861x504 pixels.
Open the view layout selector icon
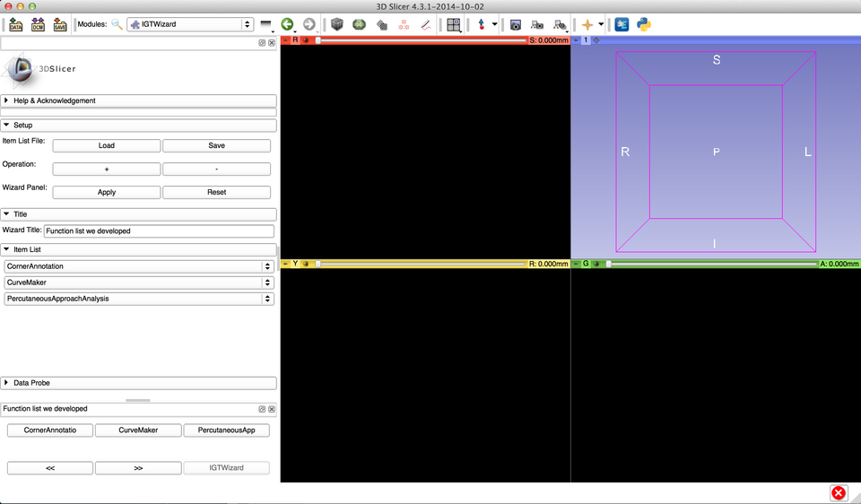coord(454,24)
